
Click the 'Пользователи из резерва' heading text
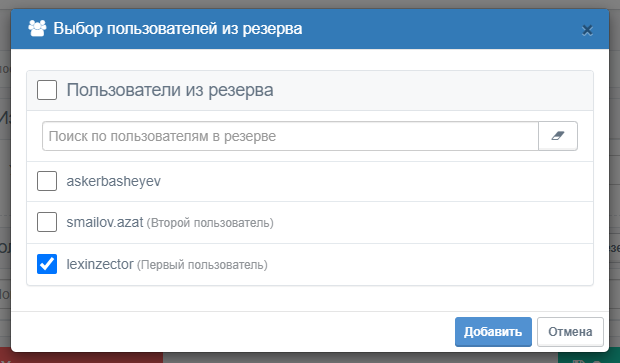(170, 90)
